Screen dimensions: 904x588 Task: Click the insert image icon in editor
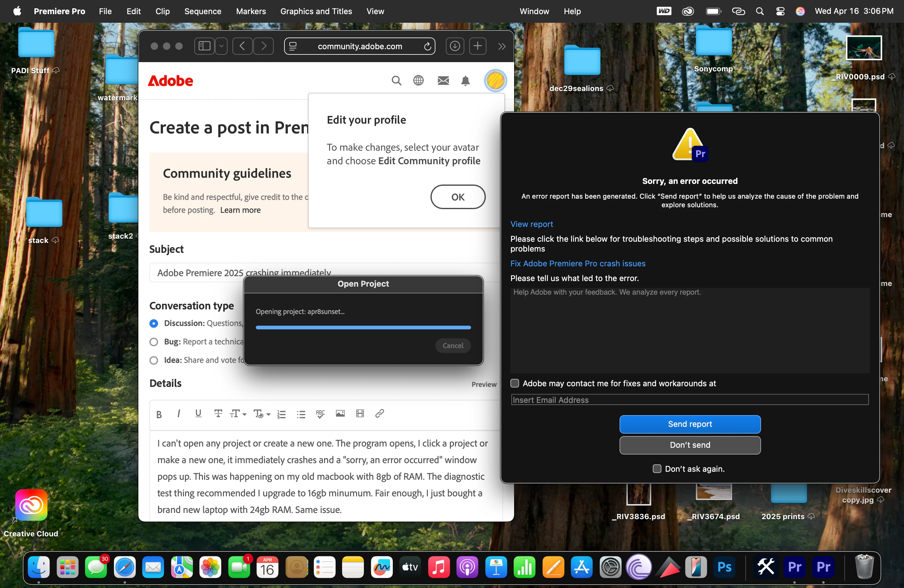point(340,414)
